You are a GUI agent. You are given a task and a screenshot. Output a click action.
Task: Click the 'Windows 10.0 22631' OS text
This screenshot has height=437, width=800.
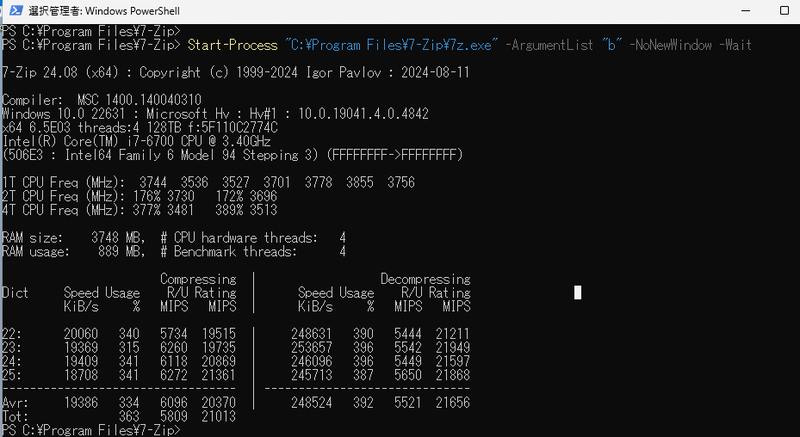click(63, 114)
